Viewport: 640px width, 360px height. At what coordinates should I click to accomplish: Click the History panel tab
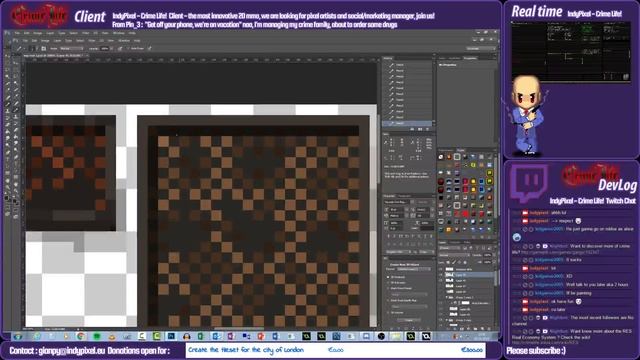[x=388, y=58]
